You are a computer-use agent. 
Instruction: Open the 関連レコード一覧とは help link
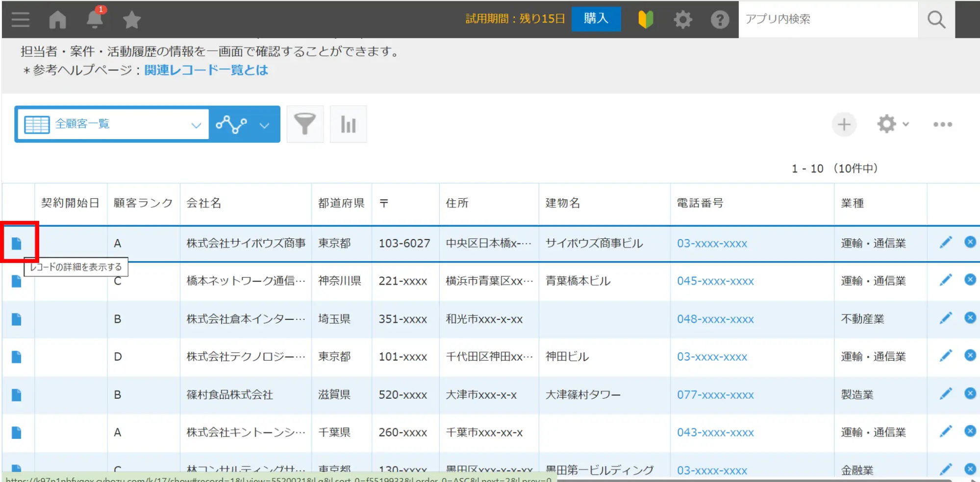click(206, 70)
